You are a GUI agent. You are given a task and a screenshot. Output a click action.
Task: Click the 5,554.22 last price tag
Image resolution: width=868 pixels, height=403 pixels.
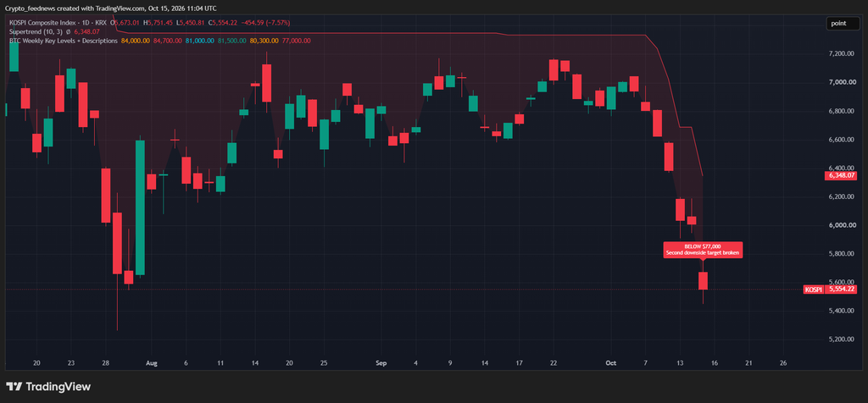[x=841, y=289]
